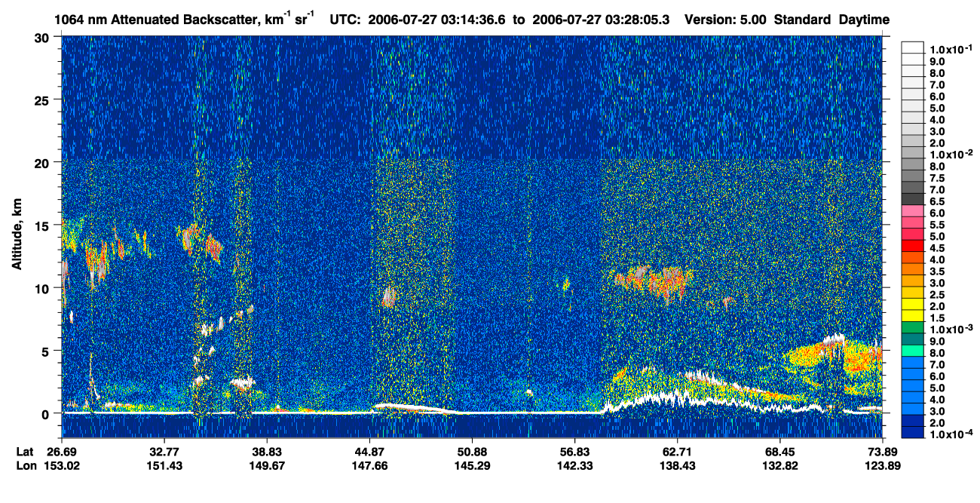The width and height of the screenshot is (980, 503).
Task: Click longitude value 149.67
Action: [267, 466]
